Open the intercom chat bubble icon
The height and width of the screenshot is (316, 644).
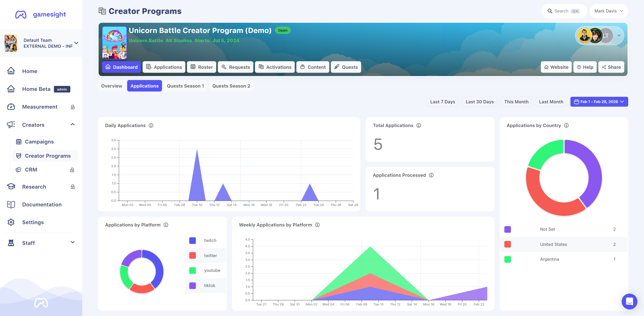(629, 301)
